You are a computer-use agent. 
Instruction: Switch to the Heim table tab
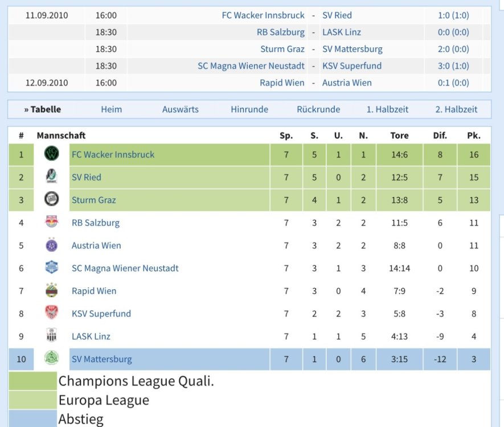[x=111, y=109]
